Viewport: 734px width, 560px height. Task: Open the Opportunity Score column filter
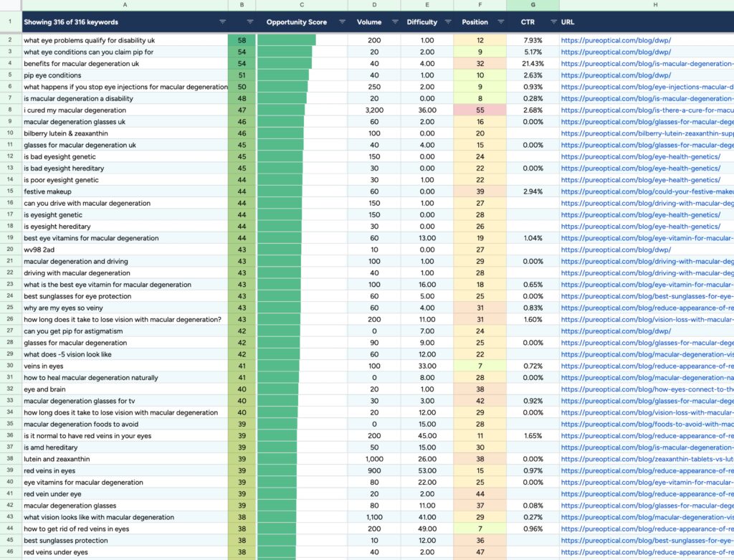pyautogui.click(x=342, y=22)
